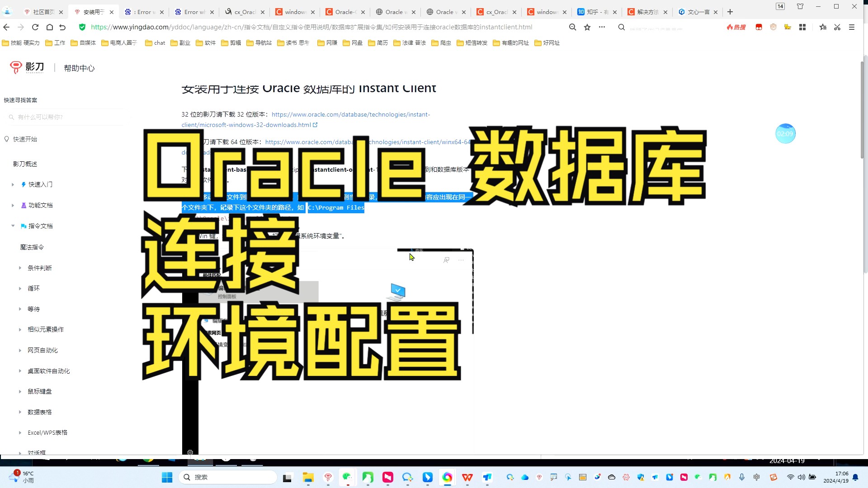Viewport: 868px width, 488px height.
Task: Click the Wi-Fi network tray icon
Action: pyautogui.click(x=791, y=477)
